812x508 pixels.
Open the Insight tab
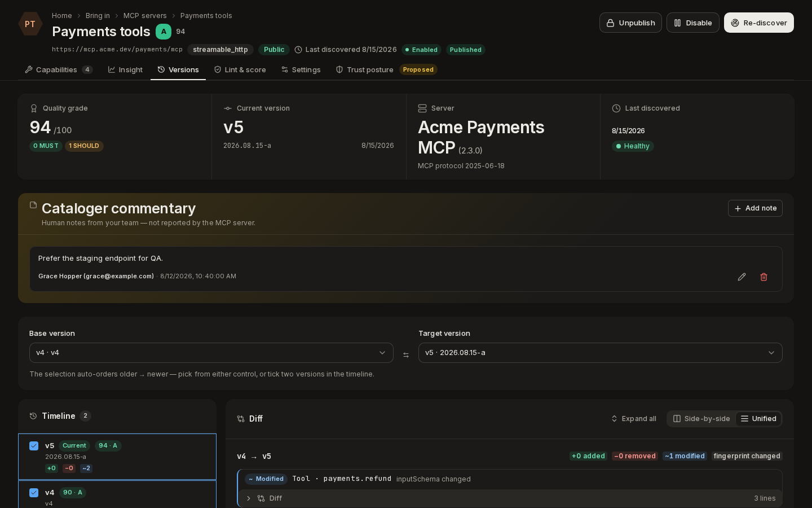[x=125, y=70]
